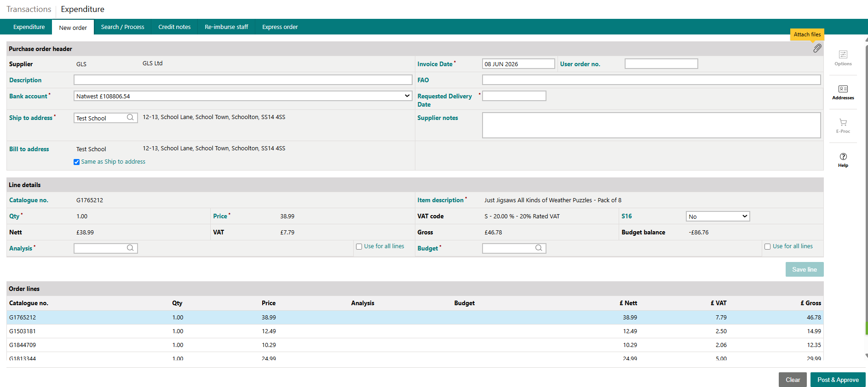The width and height of the screenshot is (868, 387).
Task: Click into the FAO input field
Action: click(651, 80)
